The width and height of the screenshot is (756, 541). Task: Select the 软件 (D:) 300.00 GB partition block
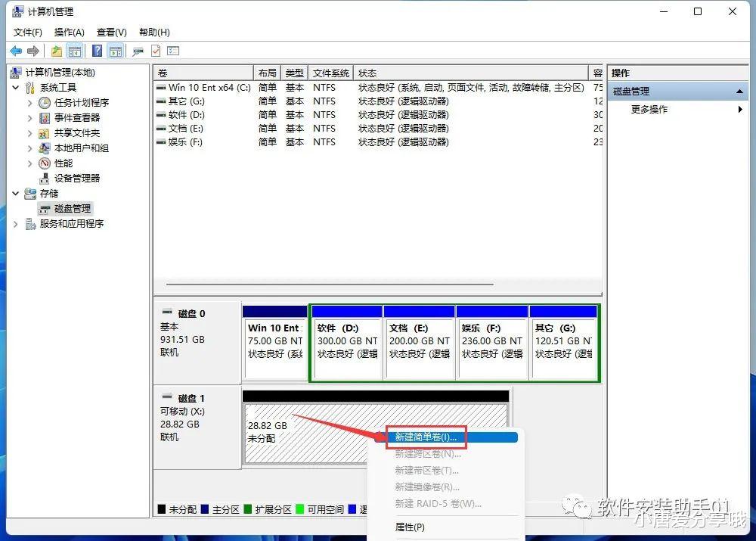pyautogui.click(x=347, y=343)
